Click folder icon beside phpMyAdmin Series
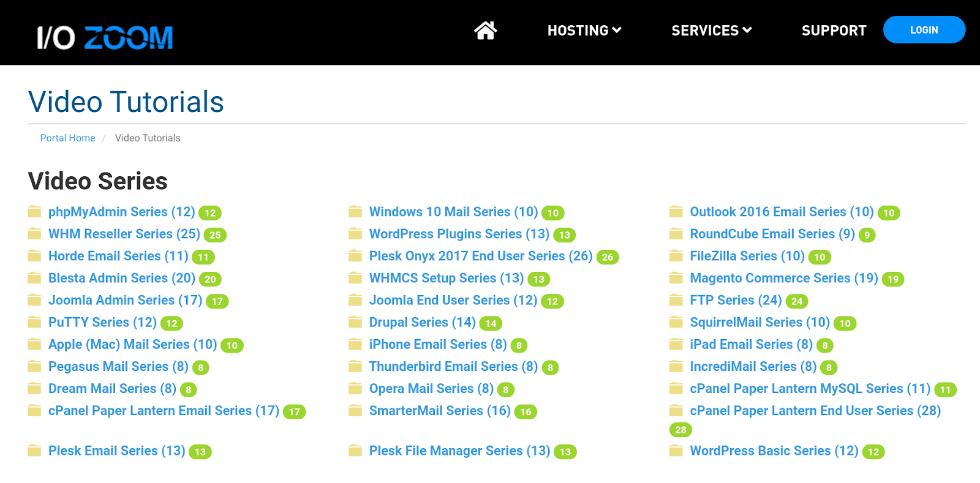Viewport: 980px width, 483px height. 34,212
